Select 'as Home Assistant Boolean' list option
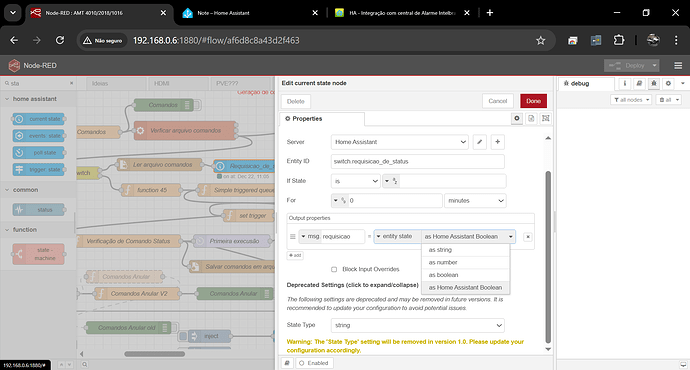This screenshot has height=370, width=690. 466,287
